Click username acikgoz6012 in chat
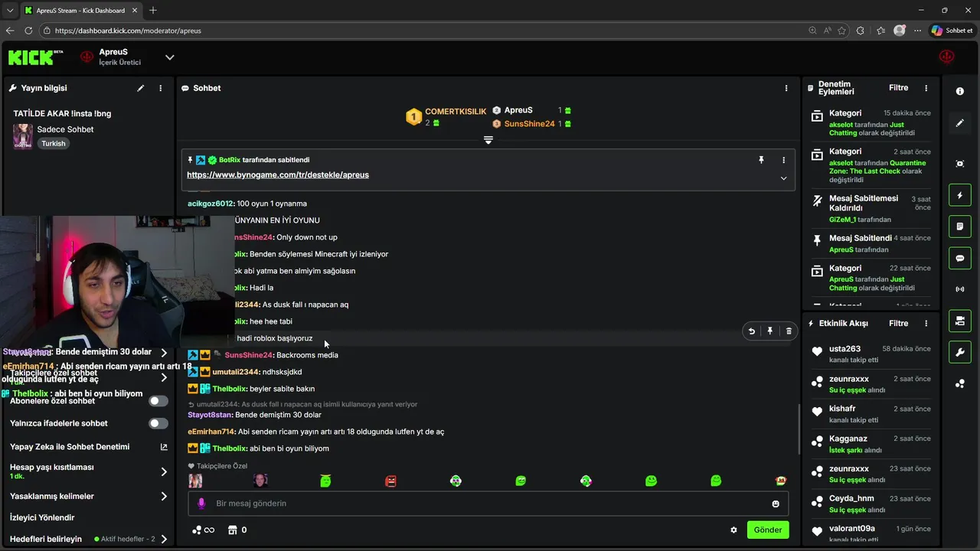This screenshot has width=980, height=551. point(211,204)
